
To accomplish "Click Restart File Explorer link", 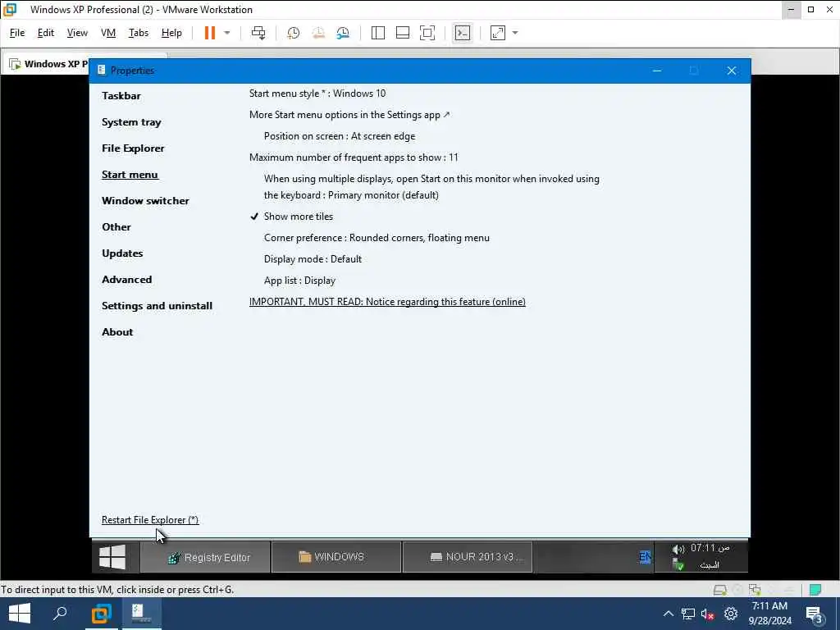I will 150,520.
